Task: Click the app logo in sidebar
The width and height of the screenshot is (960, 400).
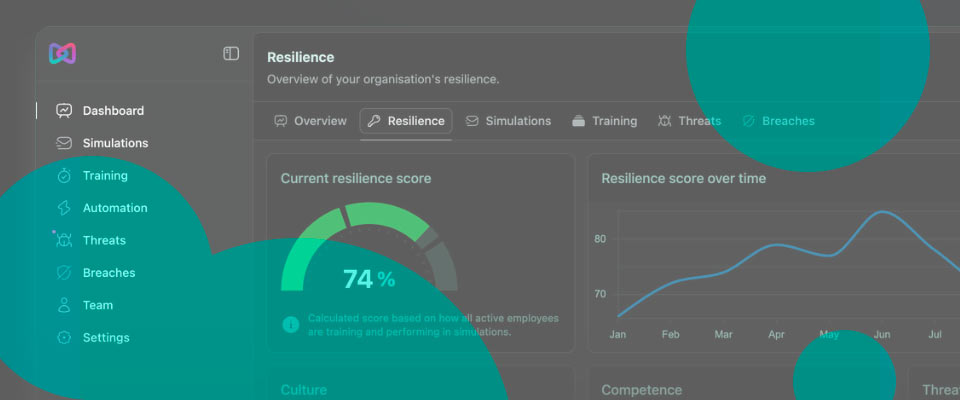Action: click(62, 54)
